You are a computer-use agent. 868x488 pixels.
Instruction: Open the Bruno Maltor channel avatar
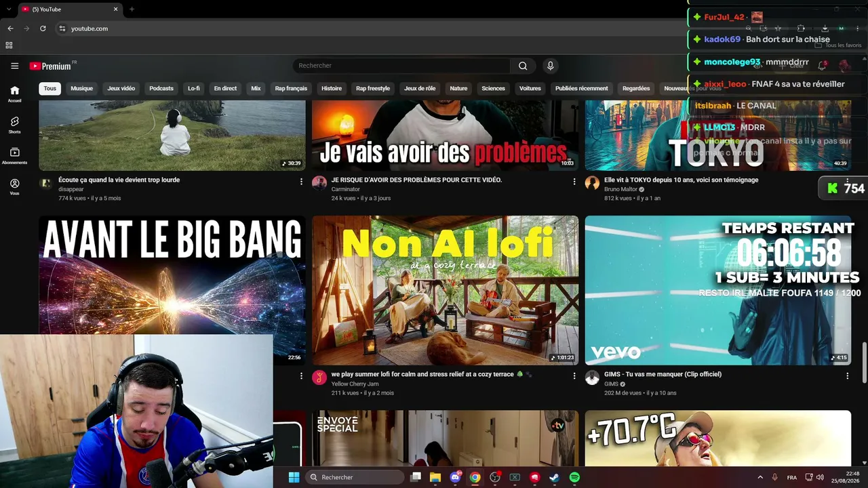592,183
